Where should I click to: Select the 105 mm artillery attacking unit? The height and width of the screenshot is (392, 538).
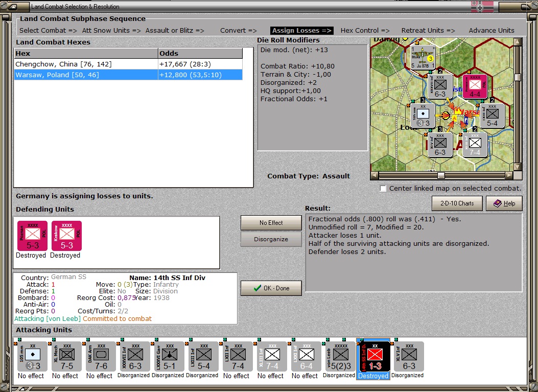[x=33, y=357]
